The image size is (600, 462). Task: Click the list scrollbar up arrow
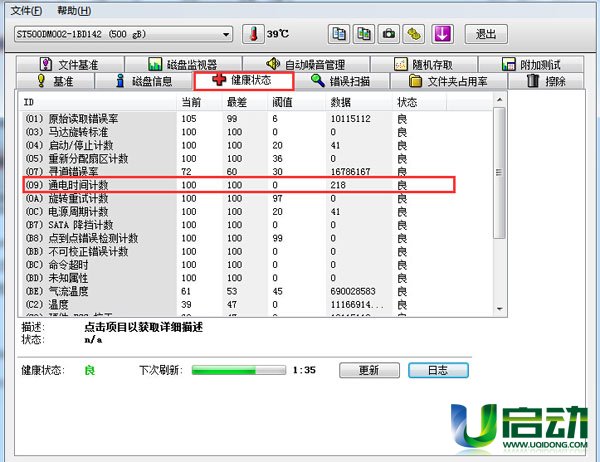click(x=499, y=100)
